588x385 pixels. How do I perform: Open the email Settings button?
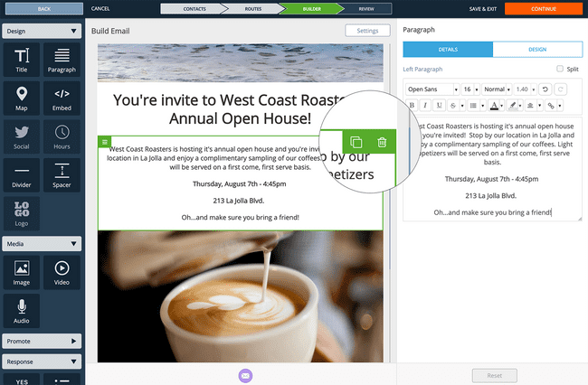[x=367, y=31]
